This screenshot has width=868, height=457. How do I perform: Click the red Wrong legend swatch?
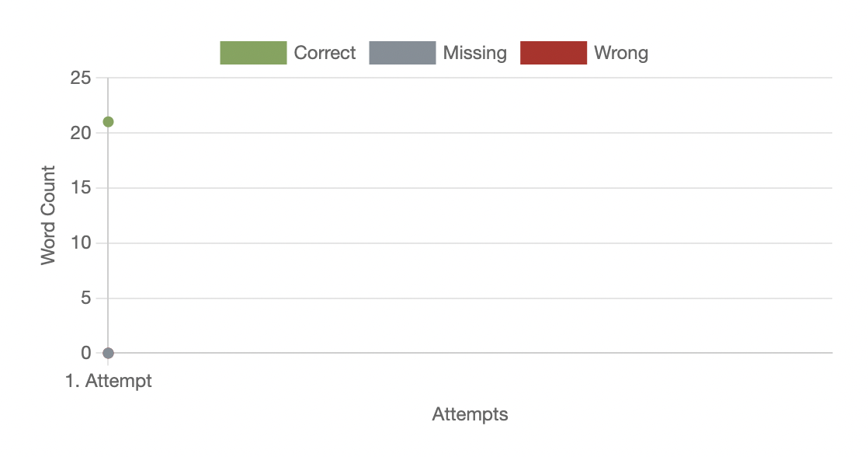click(x=553, y=53)
